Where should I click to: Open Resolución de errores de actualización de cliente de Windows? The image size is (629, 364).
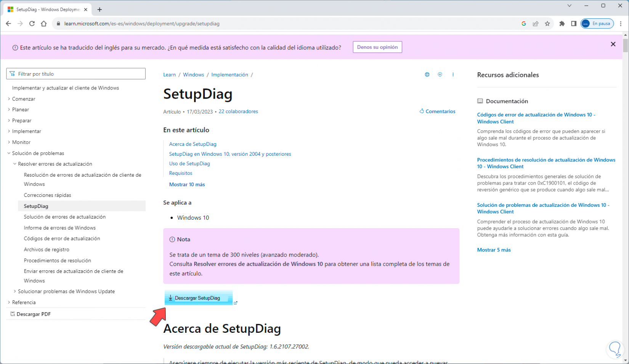tap(83, 180)
